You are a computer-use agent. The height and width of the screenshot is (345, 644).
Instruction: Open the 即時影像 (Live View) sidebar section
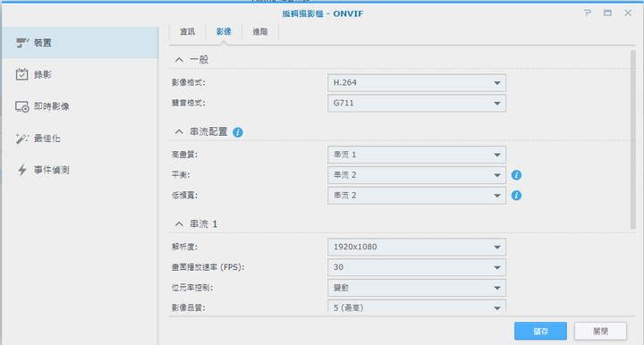pos(80,106)
